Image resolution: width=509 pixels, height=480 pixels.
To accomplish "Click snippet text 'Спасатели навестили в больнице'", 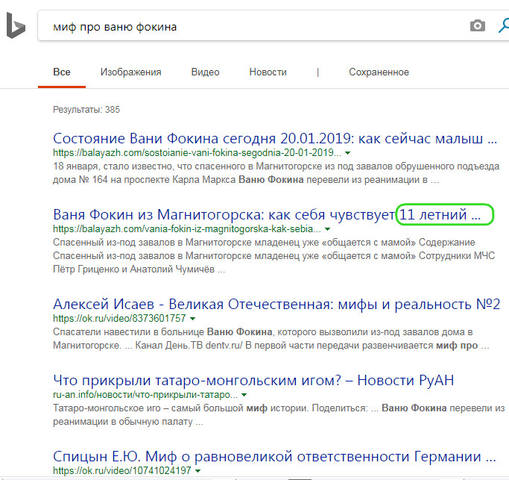I will pos(128,332).
